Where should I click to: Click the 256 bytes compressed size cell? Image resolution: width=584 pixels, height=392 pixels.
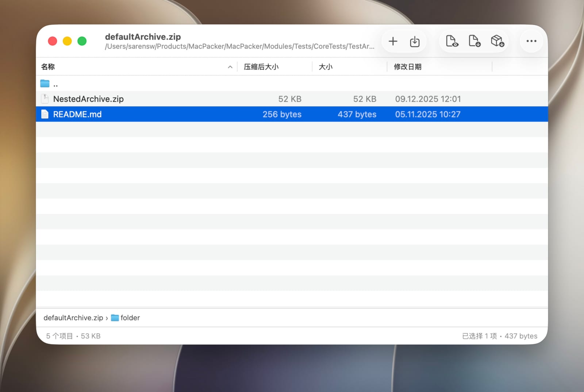click(282, 114)
